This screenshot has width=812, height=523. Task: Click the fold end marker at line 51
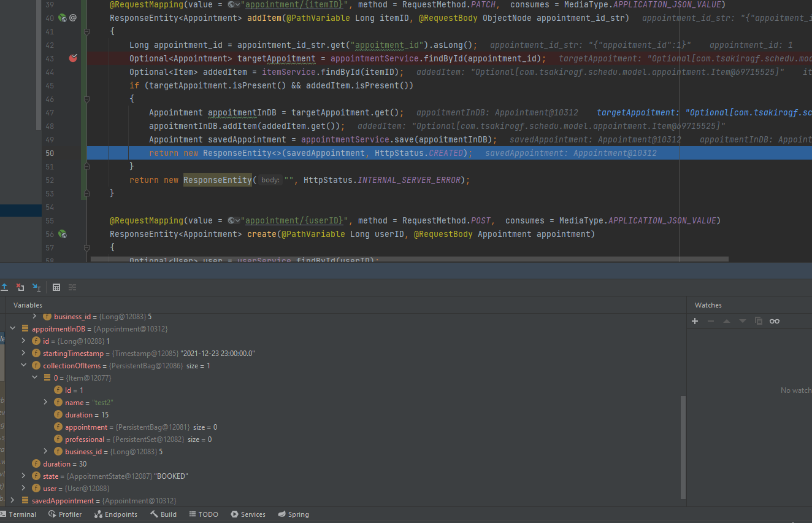click(x=86, y=166)
